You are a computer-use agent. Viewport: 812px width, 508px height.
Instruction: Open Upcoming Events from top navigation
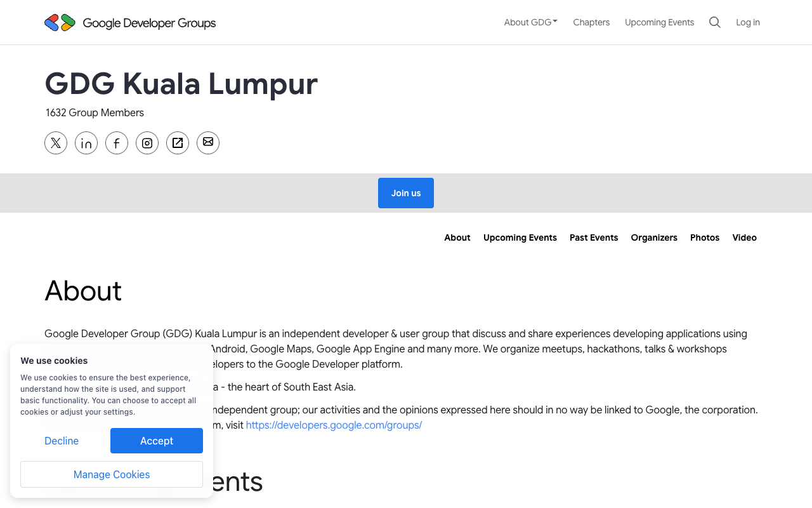[659, 22]
